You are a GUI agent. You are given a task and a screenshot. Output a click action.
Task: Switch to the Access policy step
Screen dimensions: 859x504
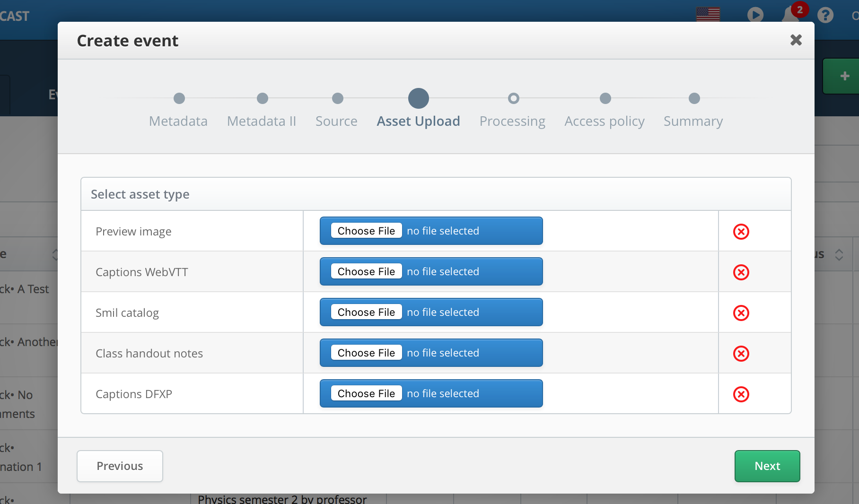605,98
